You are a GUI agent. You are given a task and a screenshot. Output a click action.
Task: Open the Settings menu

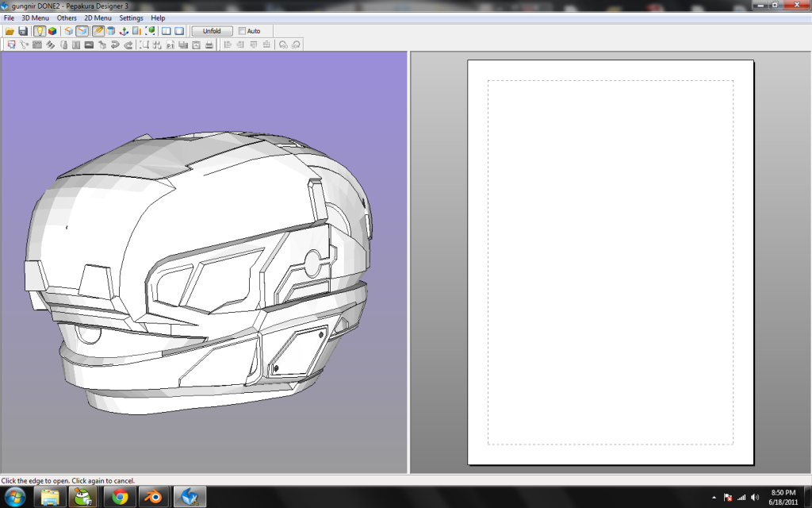(131, 17)
